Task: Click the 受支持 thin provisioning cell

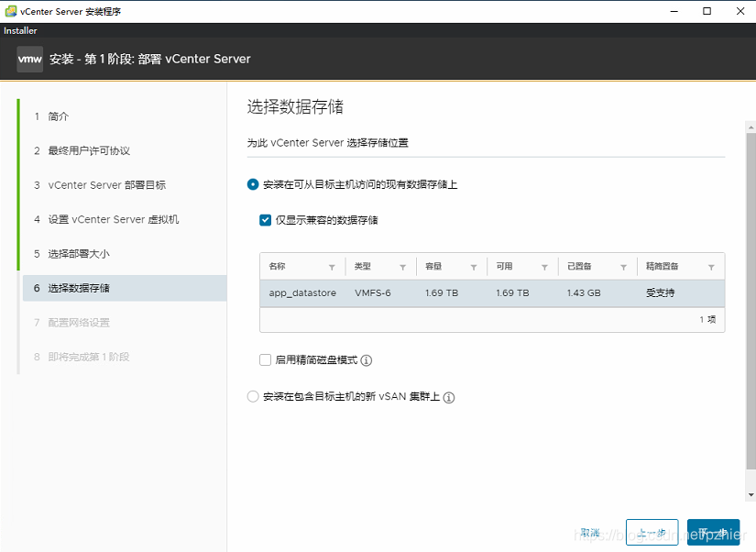Action: tap(660, 293)
